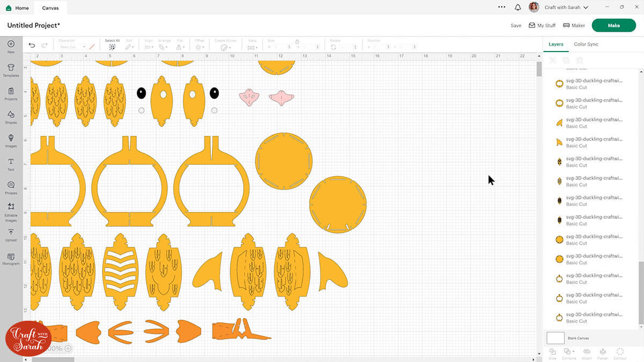644x362 pixels.
Task: Select the Text tool
Action: coord(11,164)
